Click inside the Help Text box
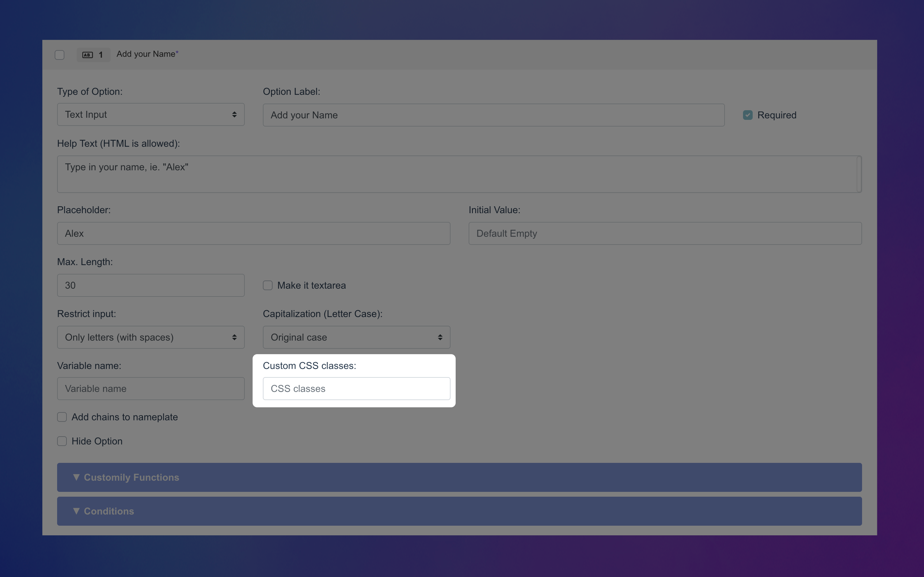924x577 pixels. [x=458, y=174]
